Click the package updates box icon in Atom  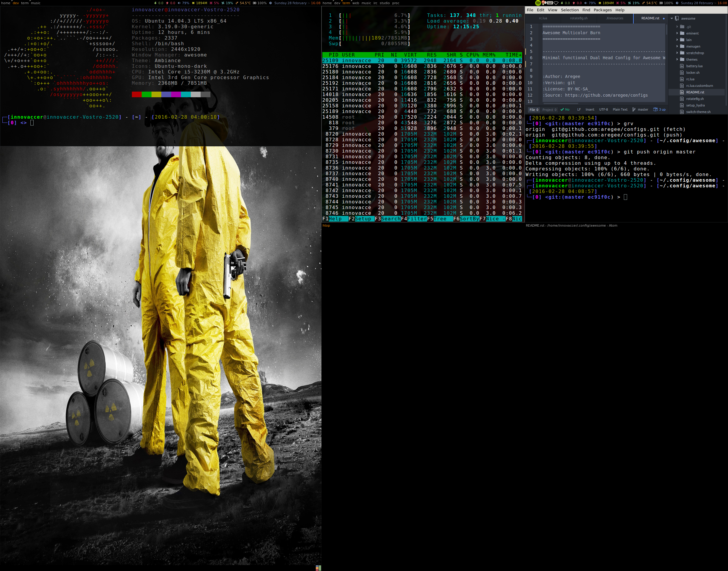655,109
